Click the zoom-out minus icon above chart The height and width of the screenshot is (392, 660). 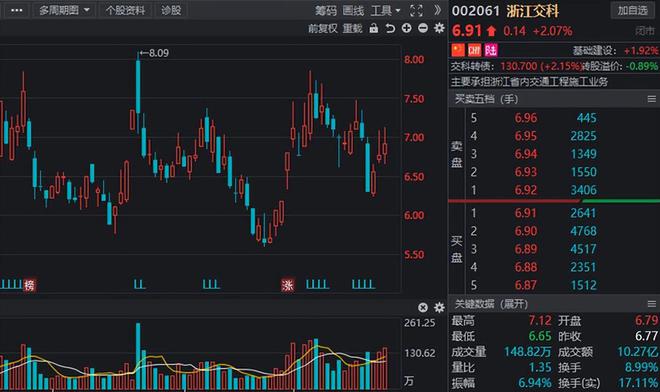tap(423, 28)
